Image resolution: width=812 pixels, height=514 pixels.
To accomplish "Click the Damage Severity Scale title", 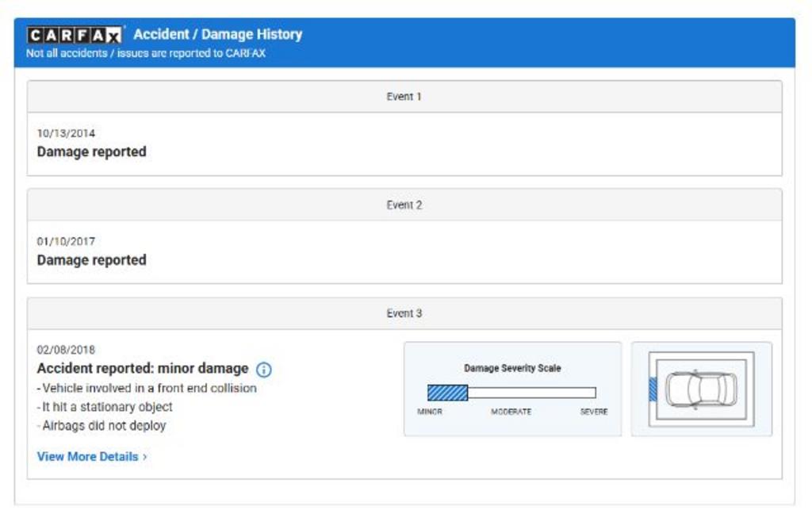I will [x=512, y=368].
